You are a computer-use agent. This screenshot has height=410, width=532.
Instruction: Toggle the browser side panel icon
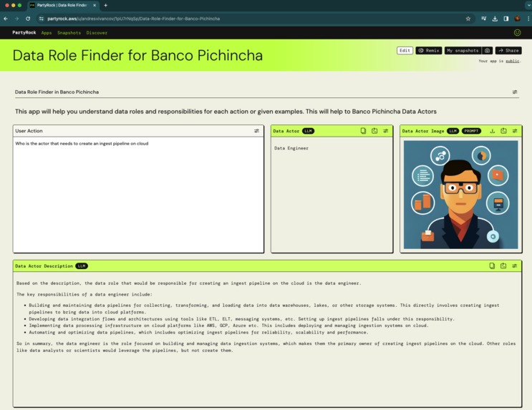[x=506, y=19]
